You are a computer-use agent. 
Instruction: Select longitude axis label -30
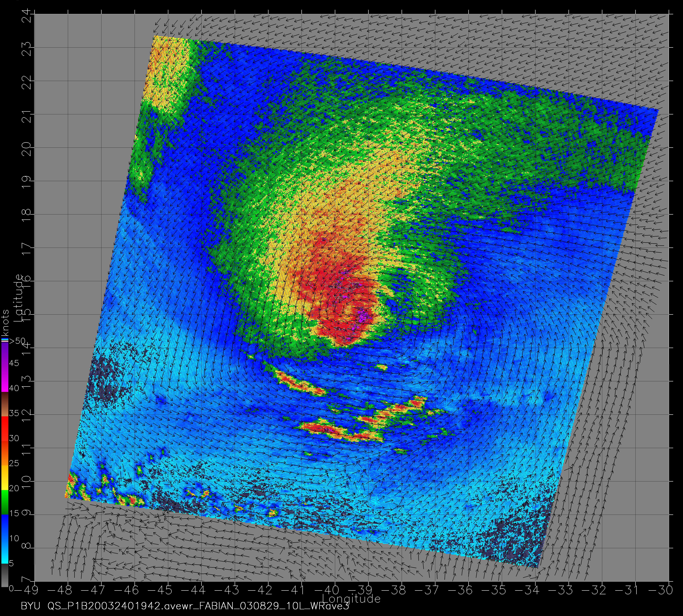[661, 590]
